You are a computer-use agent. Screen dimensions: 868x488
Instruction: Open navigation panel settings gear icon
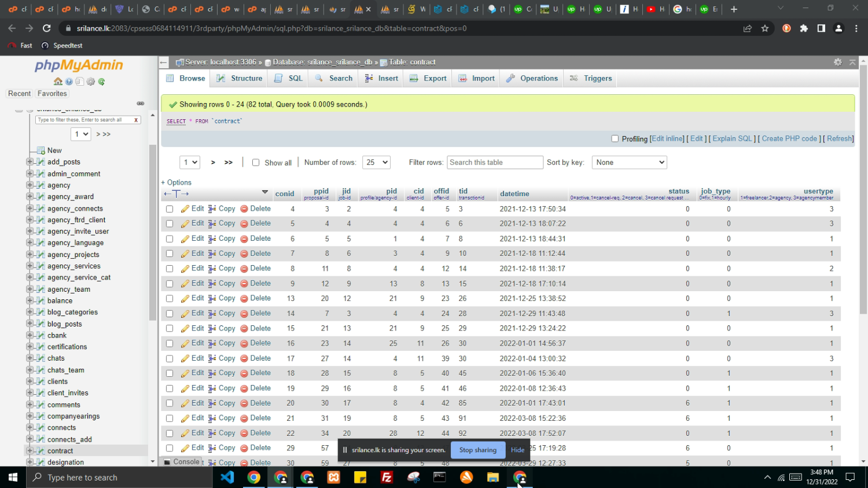point(90,82)
